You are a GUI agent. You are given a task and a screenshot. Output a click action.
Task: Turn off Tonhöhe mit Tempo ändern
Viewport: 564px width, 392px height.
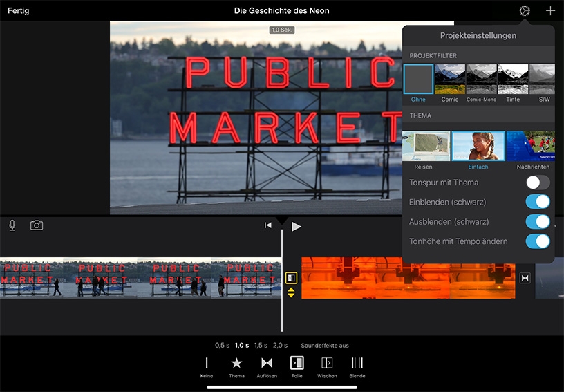click(x=538, y=241)
